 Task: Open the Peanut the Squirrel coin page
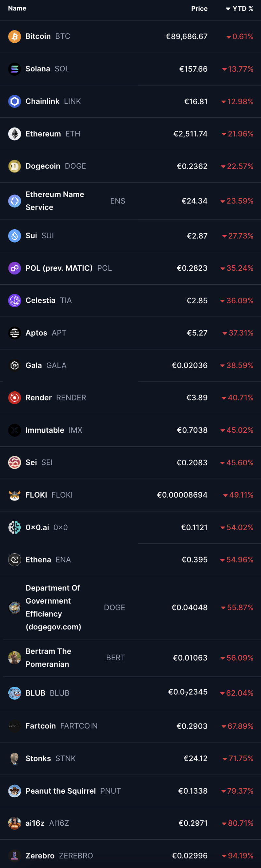[61, 791]
